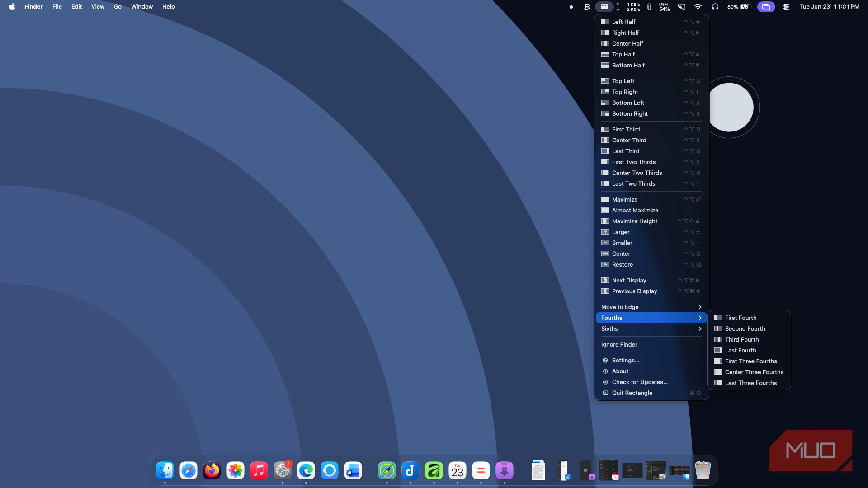Click the Last Third layout icon
This screenshot has width=868, height=488.
(x=605, y=151)
